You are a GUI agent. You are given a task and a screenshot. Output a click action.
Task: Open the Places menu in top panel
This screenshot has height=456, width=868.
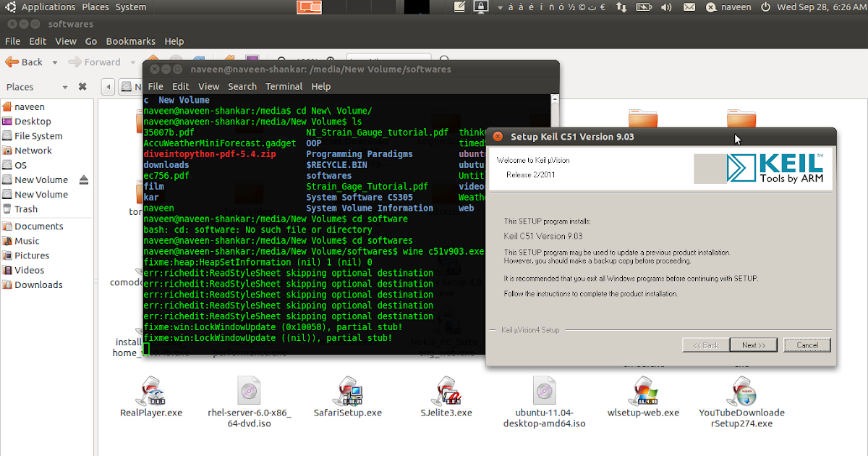[95, 7]
